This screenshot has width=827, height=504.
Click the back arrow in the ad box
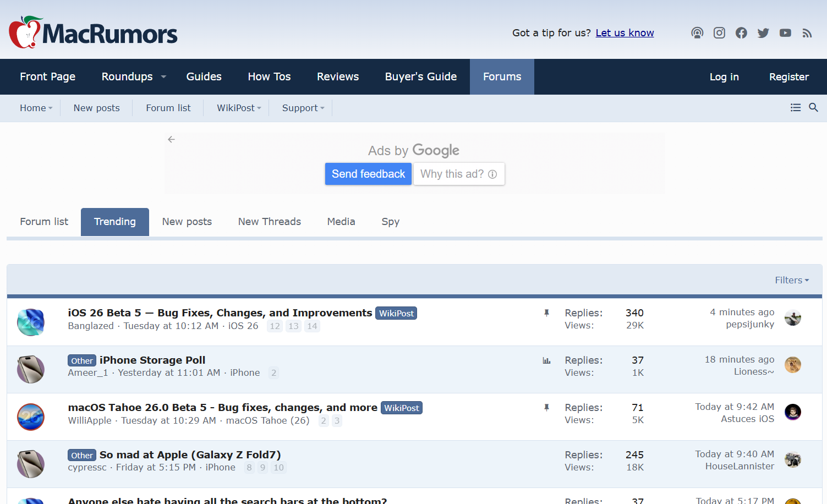[172, 139]
